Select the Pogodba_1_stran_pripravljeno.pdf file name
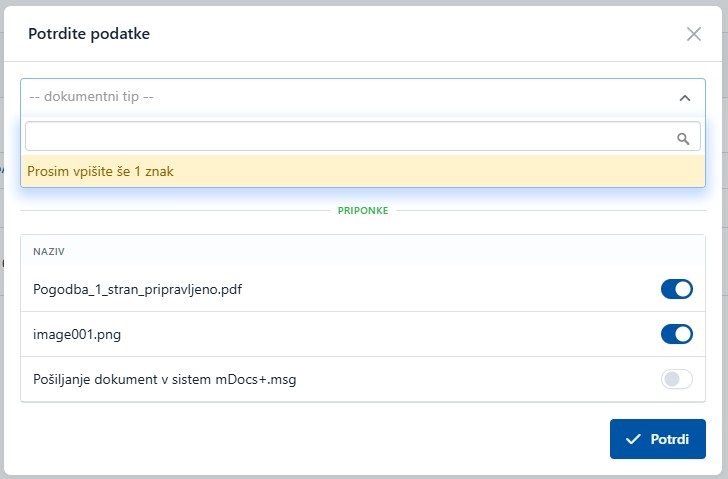The image size is (728, 479). coord(138,290)
